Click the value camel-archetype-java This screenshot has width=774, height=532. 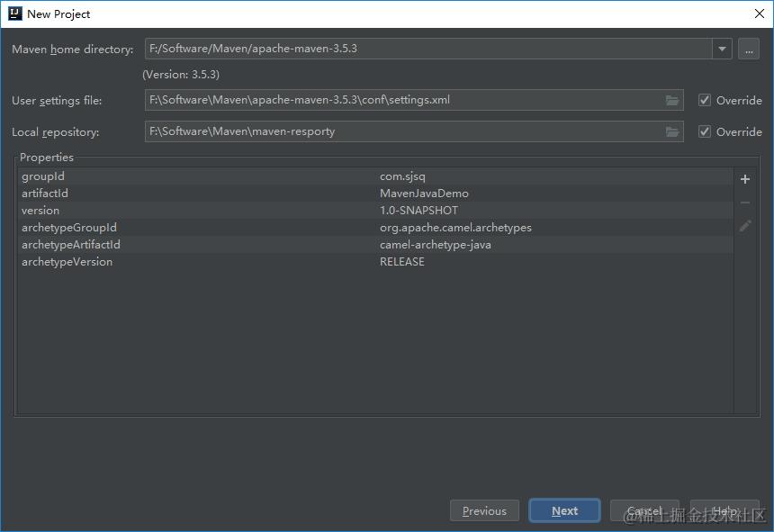click(436, 245)
